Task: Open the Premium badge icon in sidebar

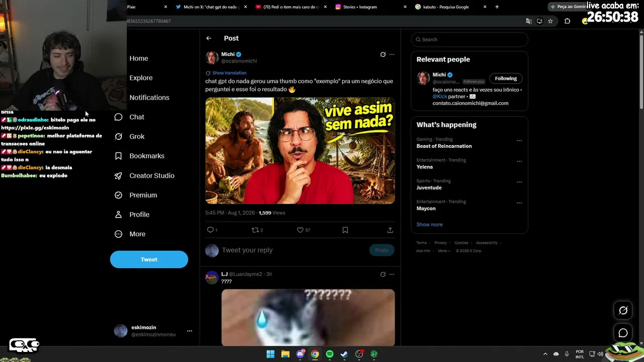Action: pos(118,195)
